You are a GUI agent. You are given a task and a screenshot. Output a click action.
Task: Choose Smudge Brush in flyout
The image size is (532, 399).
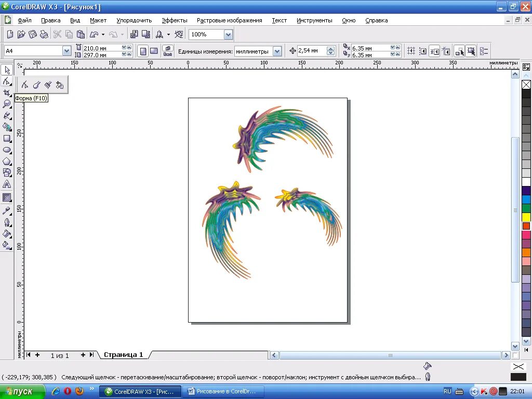click(x=36, y=85)
